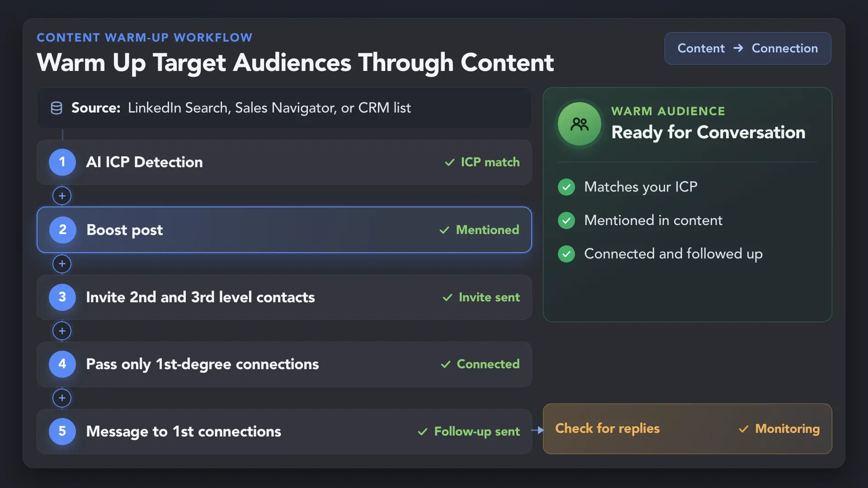This screenshot has height=488, width=868.
Task: Click the warm audience people icon
Action: [x=580, y=124]
